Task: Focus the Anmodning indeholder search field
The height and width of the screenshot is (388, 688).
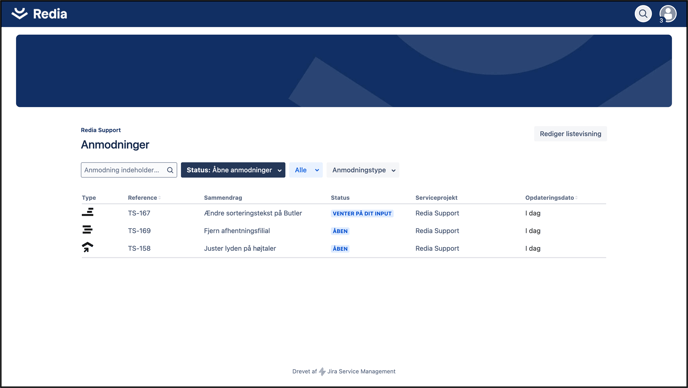Action: pyautogui.click(x=129, y=170)
